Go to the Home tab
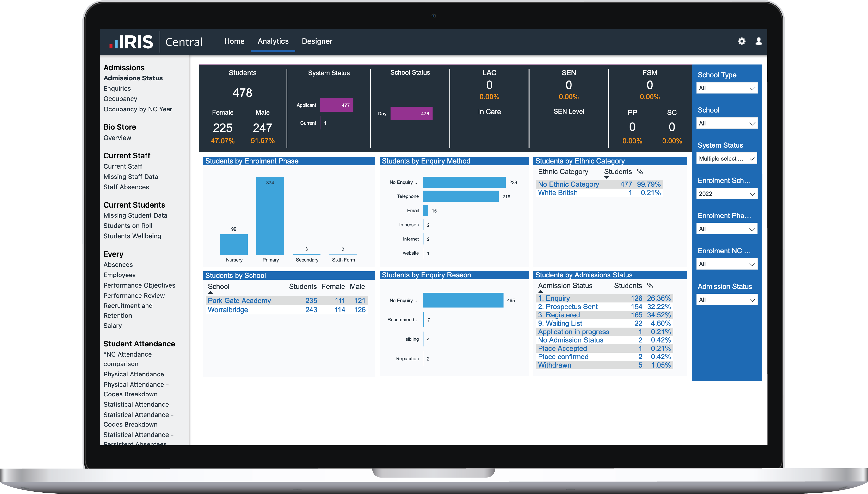This screenshot has height=494, width=868. point(234,41)
